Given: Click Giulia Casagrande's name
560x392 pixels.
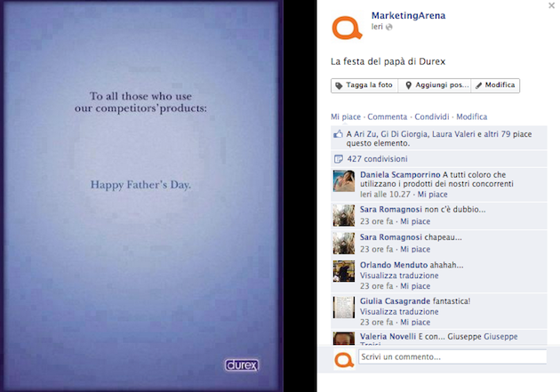Looking at the screenshot, I should point(395,301).
